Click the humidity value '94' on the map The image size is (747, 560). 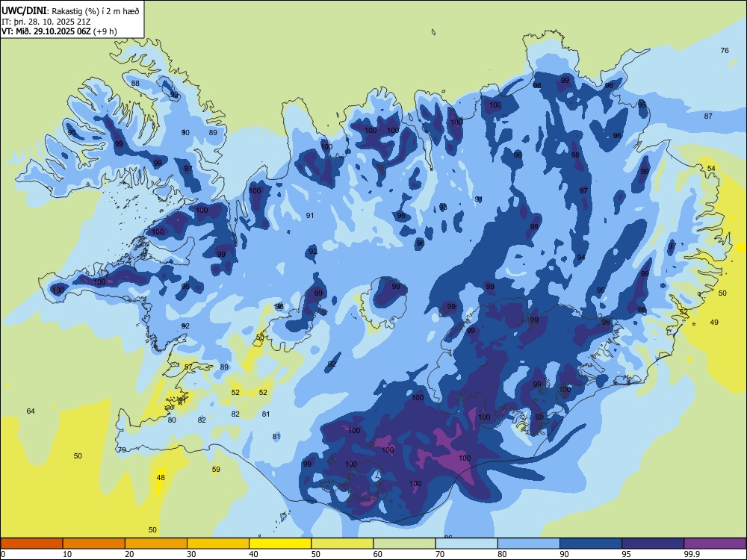[581, 257]
